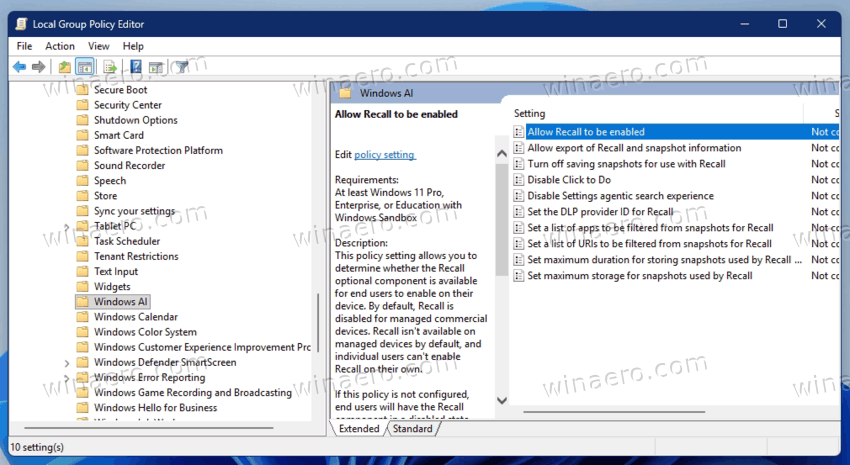This screenshot has width=850, height=465.
Task: Select the Sound Recorder tree folder
Action: pyautogui.click(x=129, y=166)
